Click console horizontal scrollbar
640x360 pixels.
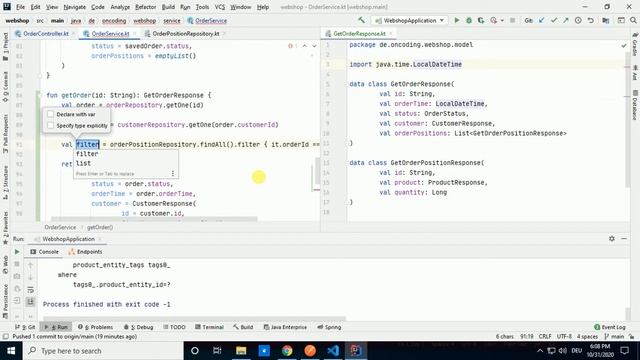click(194, 318)
